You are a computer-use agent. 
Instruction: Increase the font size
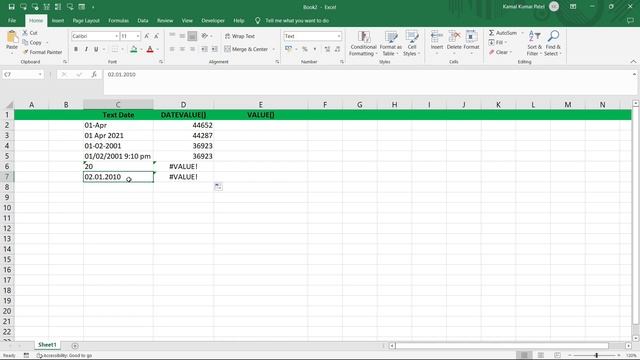(147, 36)
